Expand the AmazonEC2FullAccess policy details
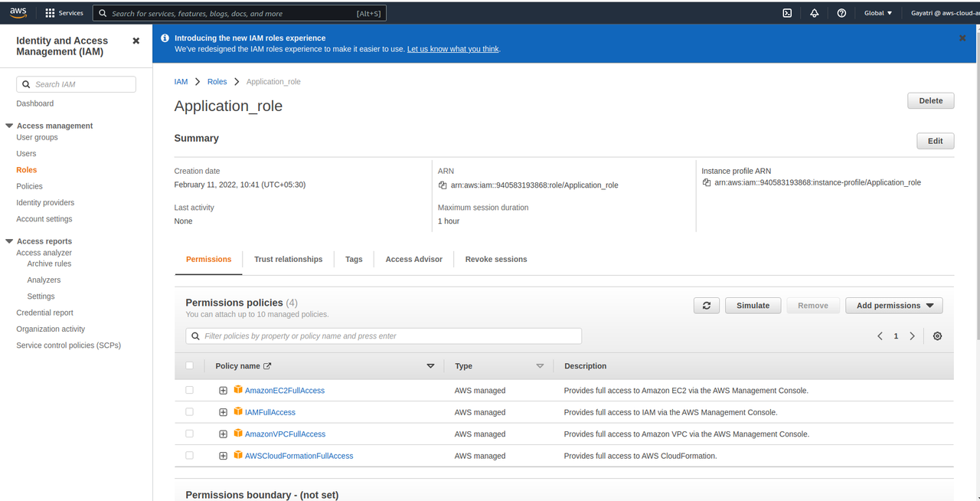The height and width of the screenshot is (501, 980). pyautogui.click(x=223, y=391)
